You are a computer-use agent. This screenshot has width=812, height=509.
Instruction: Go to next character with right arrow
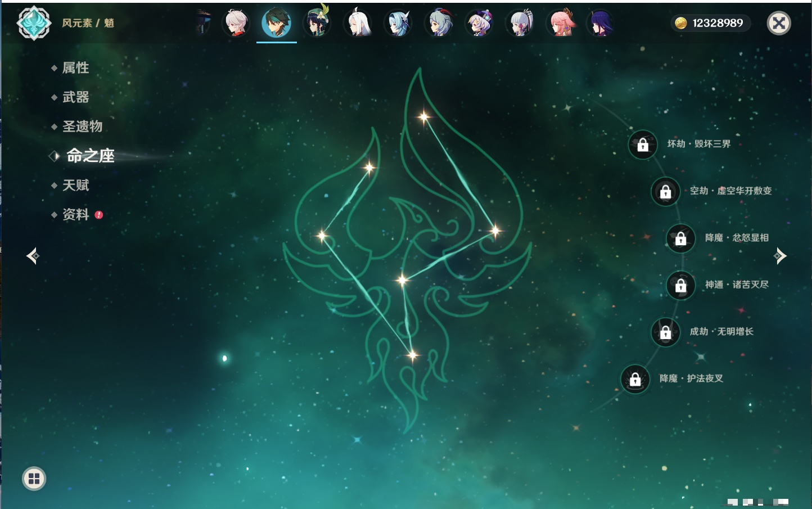pos(780,256)
